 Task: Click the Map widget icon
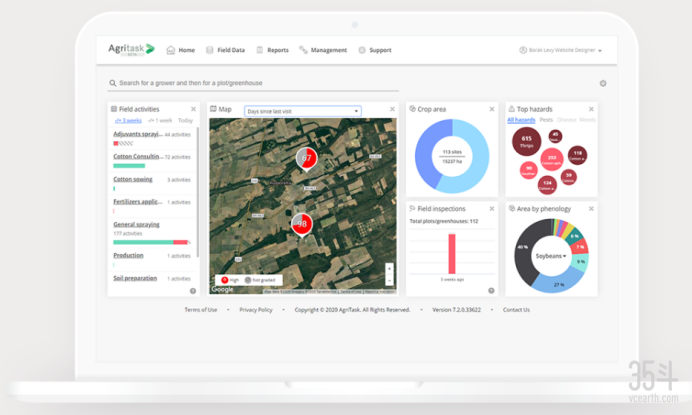click(213, 109)
